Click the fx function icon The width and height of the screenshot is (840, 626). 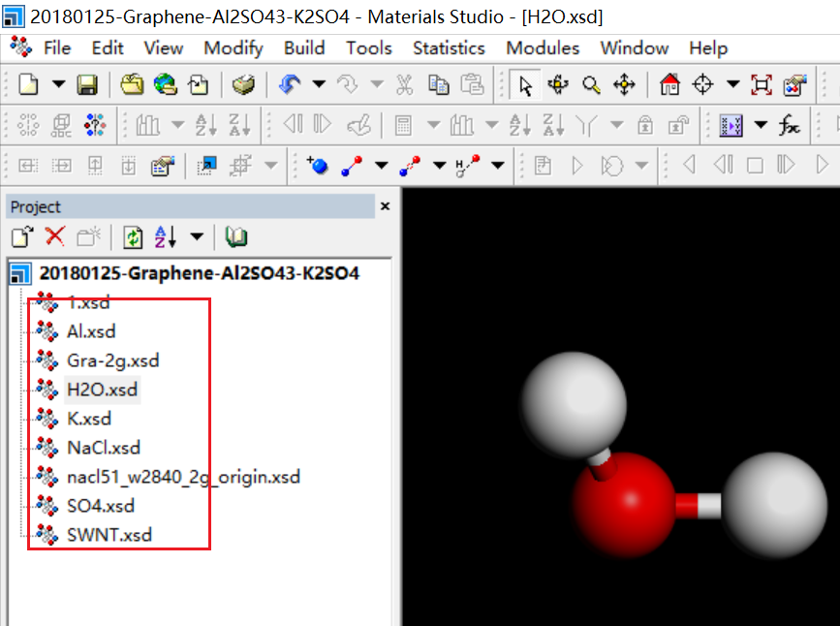[789, 125]
